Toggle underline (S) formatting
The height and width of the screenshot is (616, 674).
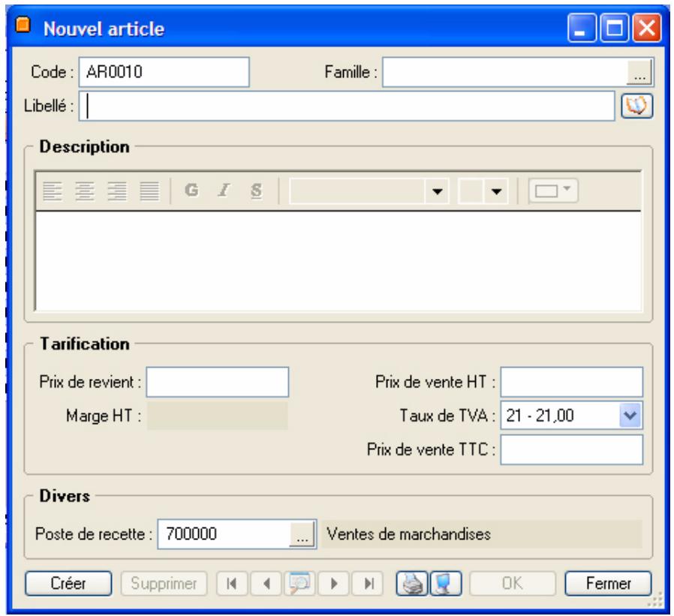tap(256, 190)
